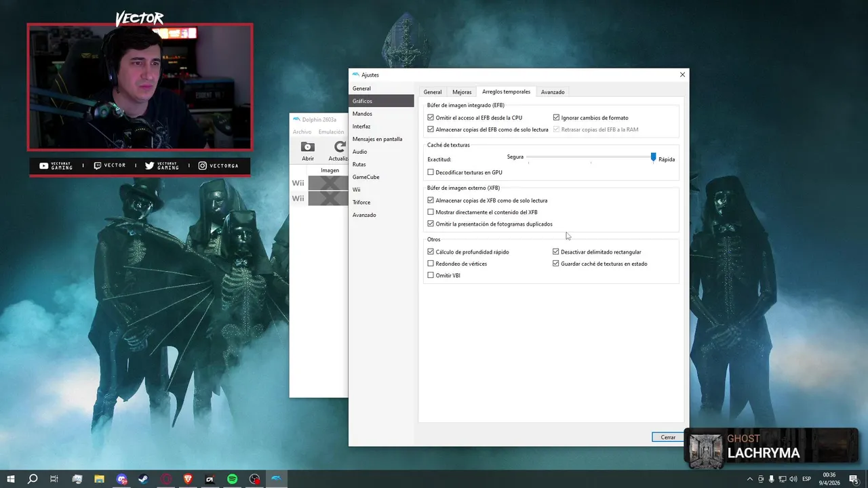Image resolution: width=868 pixels, height=488 pixels.
Task: Show hidden system tray icons
Action: pos(749,479)
